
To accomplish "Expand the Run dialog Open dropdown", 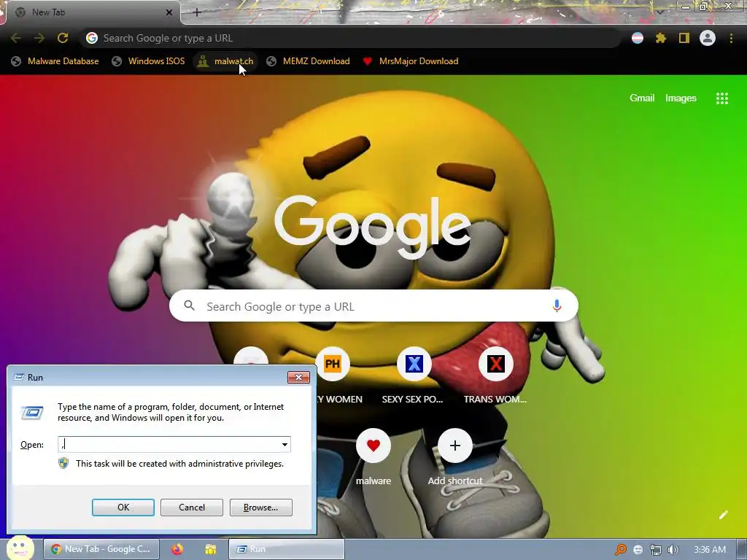I will 285,444.
